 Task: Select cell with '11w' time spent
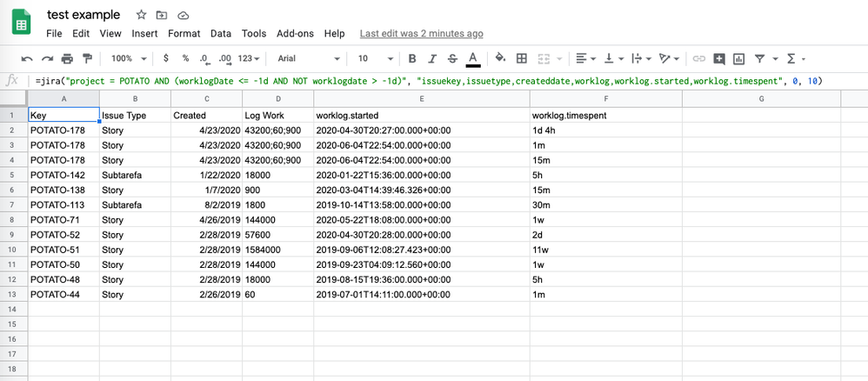point(606,250)
